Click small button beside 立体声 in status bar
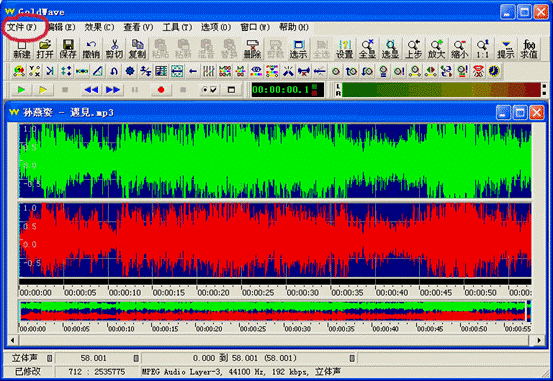 49,358
